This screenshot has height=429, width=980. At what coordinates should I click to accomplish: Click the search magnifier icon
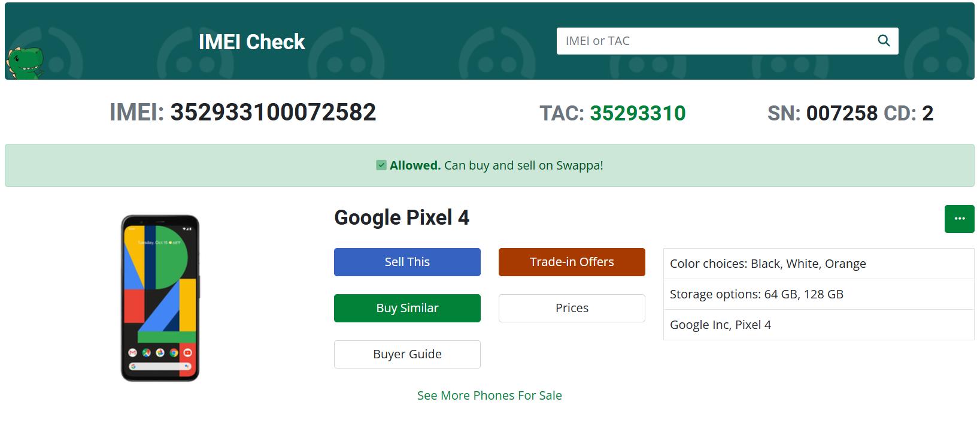[x=884, y=41]
